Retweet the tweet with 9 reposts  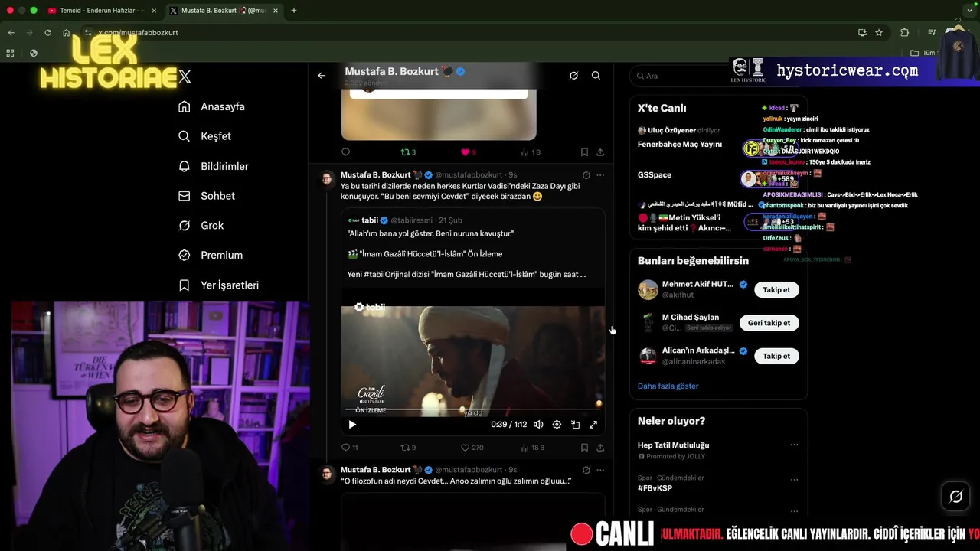pyautogui.click(x=408, y=448)
